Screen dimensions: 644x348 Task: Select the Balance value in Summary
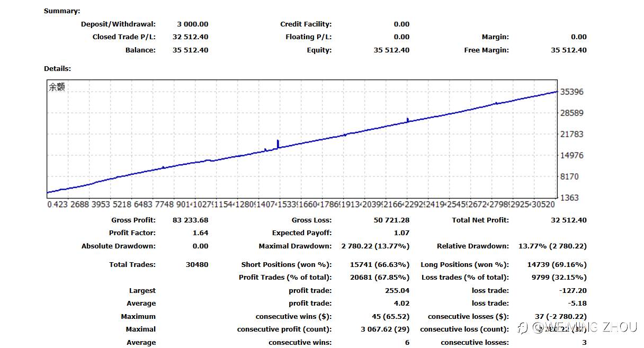191,50
